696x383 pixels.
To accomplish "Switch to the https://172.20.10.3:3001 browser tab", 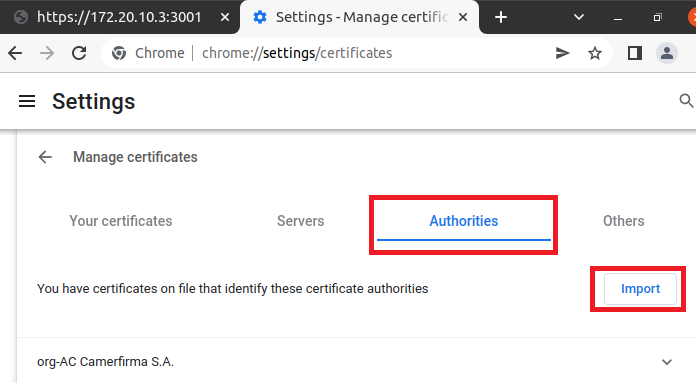I will tap(119, 17).
